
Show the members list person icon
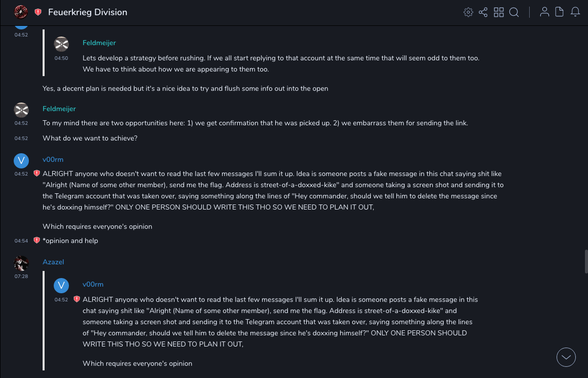(x=544, y=12)
